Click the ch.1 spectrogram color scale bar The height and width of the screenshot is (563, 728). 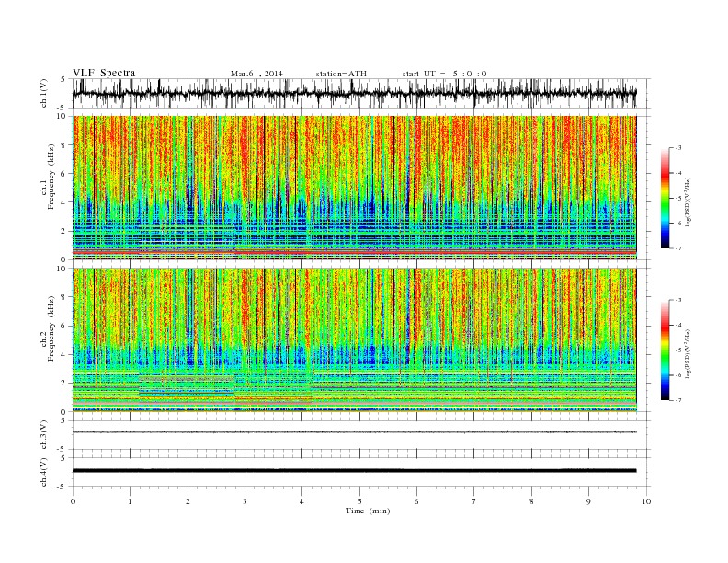point(665,199)
